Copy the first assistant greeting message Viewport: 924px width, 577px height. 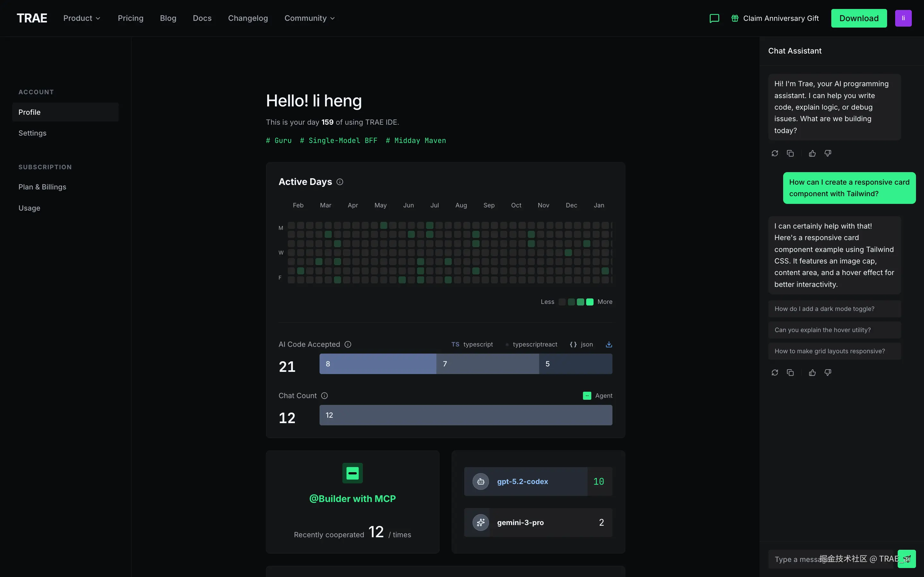(790, 154)
